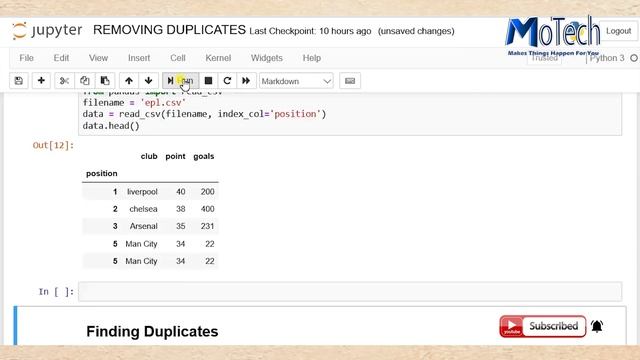
Task: Click the 'position' index header
Action: coord(102,173)
